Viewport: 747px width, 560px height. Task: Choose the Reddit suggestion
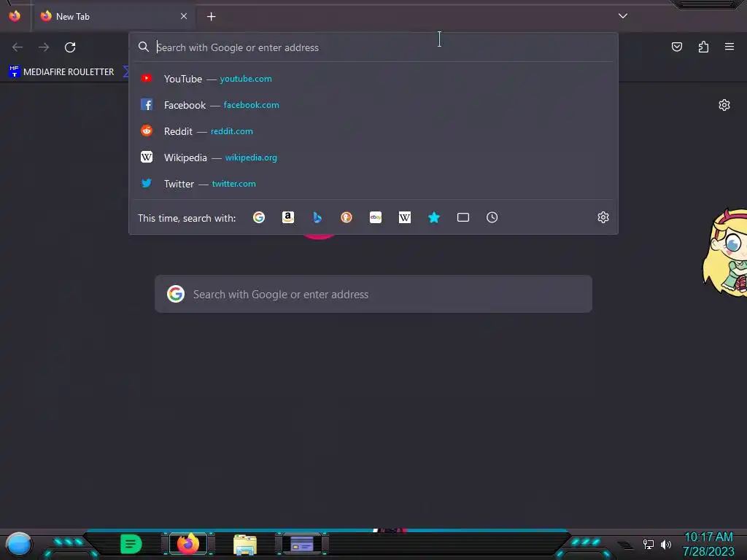tap(373, 131)
